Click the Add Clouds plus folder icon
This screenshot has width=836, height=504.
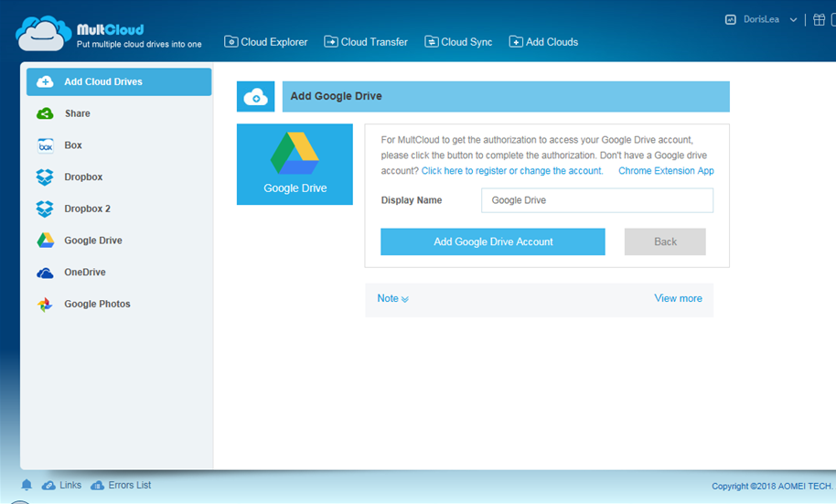click(516, 41)
